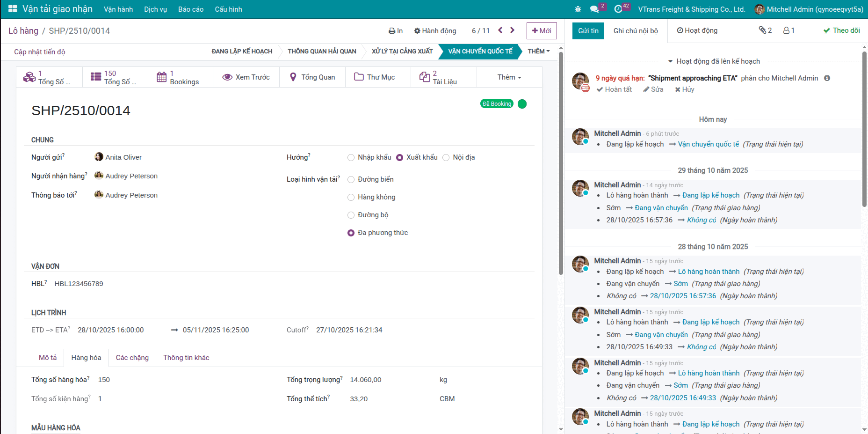Open the conversations chat icon

(594, 9)
